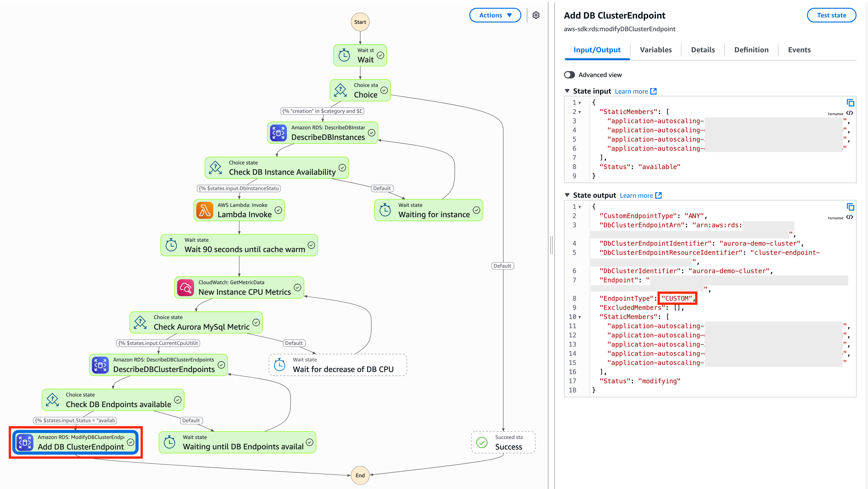This screenshot has width=868, height=489.
Task: Toggle formatted view for State output
Action: 850,217
